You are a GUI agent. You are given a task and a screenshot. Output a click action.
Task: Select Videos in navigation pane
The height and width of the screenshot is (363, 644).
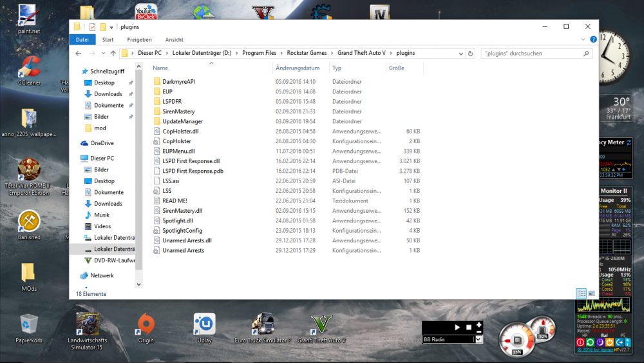(x=102, y=226)
